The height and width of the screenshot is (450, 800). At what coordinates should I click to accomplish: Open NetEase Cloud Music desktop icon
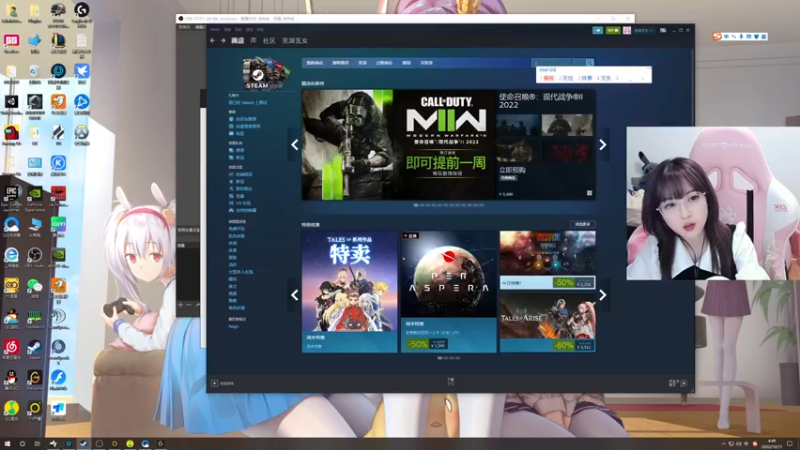coord(11,349)
